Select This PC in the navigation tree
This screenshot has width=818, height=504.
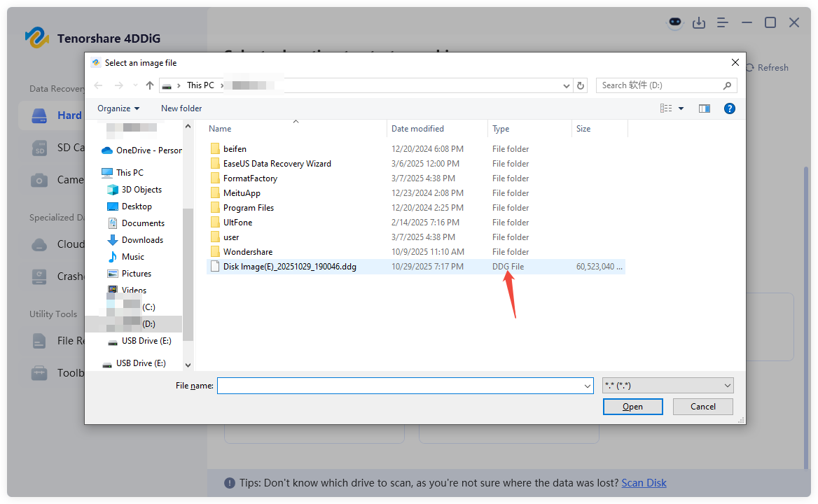(x=123, y=172)
